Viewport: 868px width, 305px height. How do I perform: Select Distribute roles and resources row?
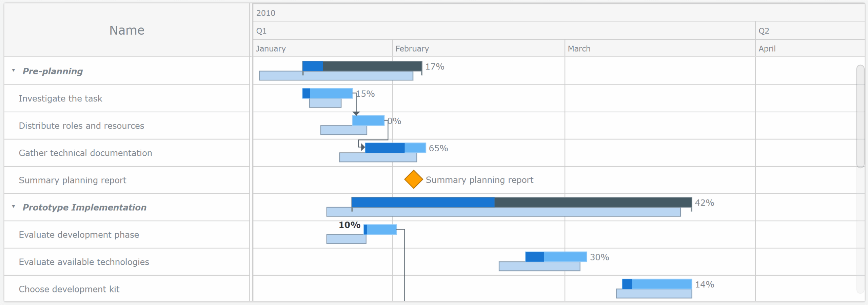click(81, 126)
